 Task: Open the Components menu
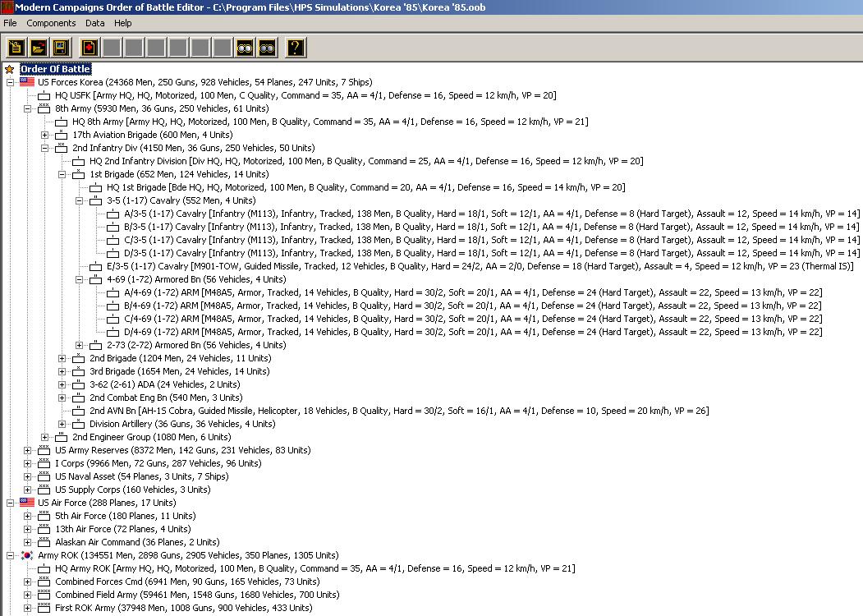[x=51, y=23]
